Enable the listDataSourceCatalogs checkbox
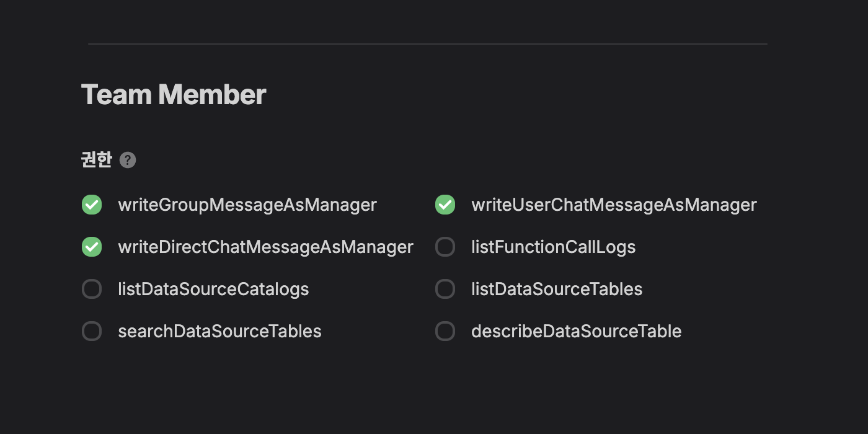Screen dimensions: 868x434 click(92, 289)
